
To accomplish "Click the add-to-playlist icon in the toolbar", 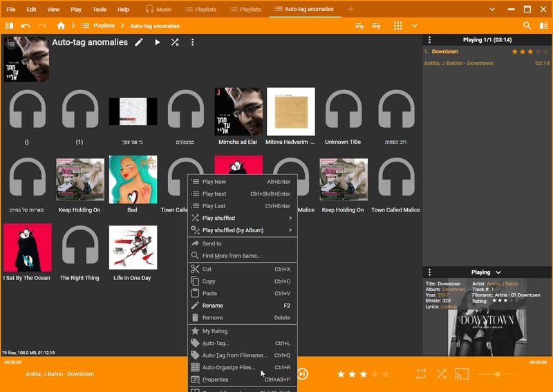I will click(x=359, y=26).
